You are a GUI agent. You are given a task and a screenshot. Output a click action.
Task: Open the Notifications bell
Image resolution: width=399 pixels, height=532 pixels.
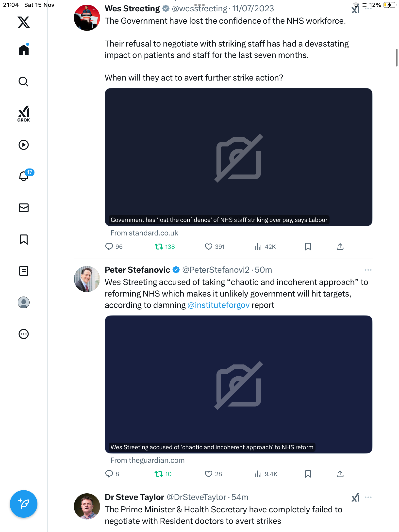(24, 176)
